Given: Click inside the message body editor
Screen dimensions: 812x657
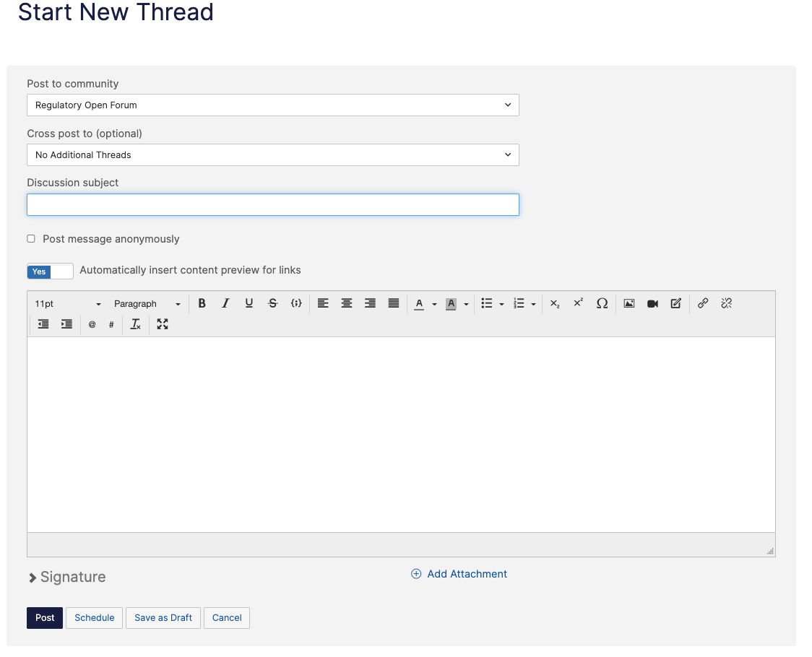Looking at the screenshot, I should (402, 435).
